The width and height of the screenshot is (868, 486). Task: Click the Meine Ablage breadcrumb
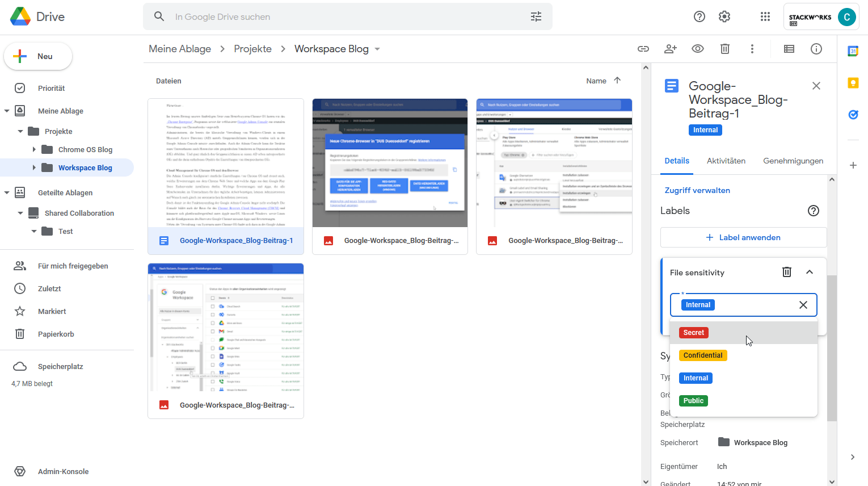[x=180, y=49]
